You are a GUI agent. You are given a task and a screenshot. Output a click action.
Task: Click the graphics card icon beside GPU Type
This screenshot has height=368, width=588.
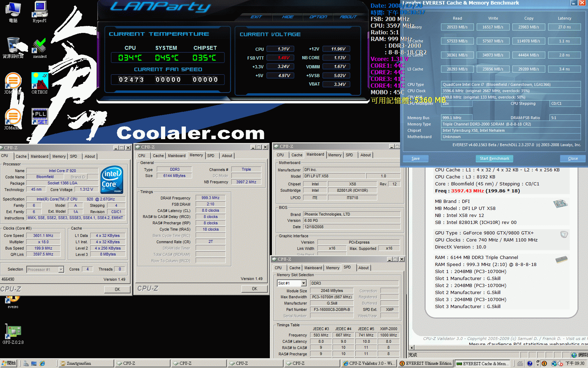point(564,234)
